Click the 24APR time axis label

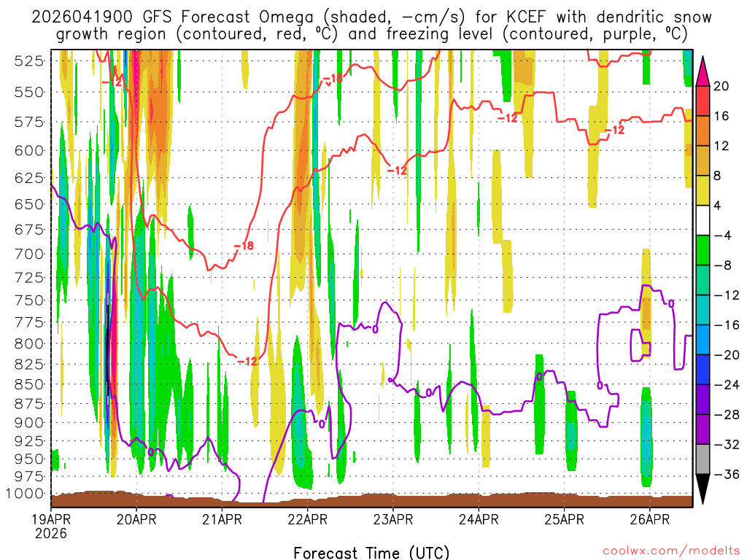479,519
